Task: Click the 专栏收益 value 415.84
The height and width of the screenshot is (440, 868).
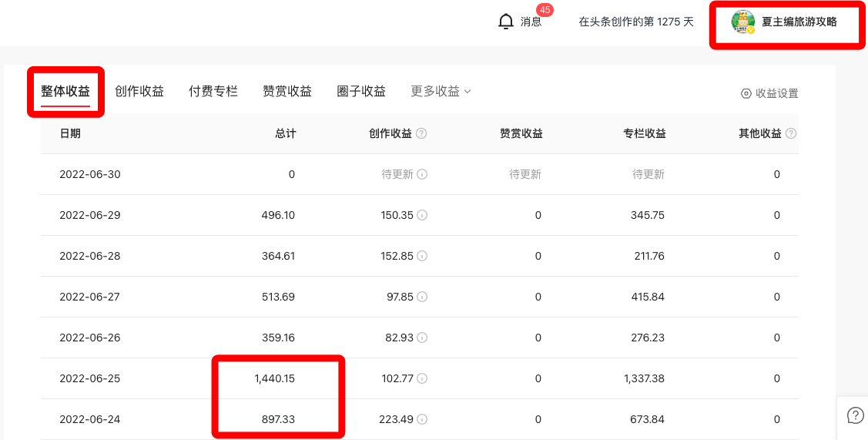Action: pyautogui.click(x=648, y=297)
